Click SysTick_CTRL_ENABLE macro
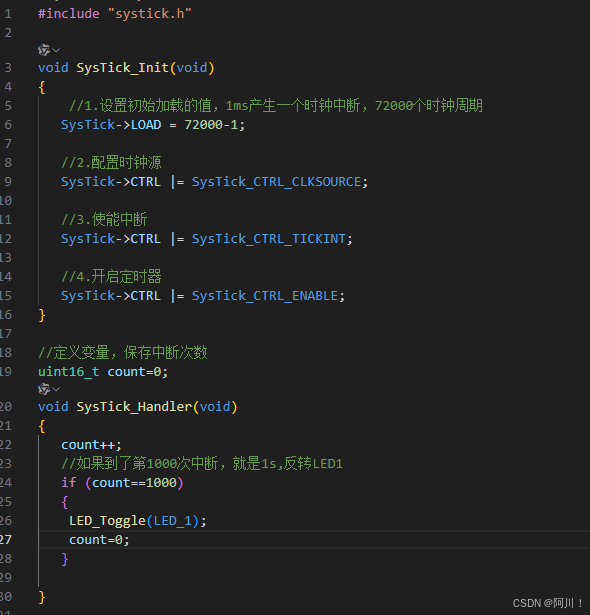 point(265,296)
